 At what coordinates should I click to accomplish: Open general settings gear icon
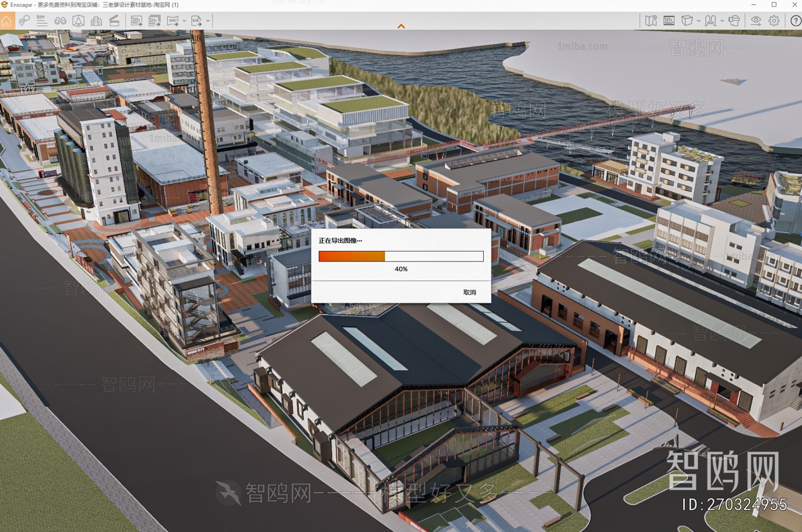coord(774,21)
